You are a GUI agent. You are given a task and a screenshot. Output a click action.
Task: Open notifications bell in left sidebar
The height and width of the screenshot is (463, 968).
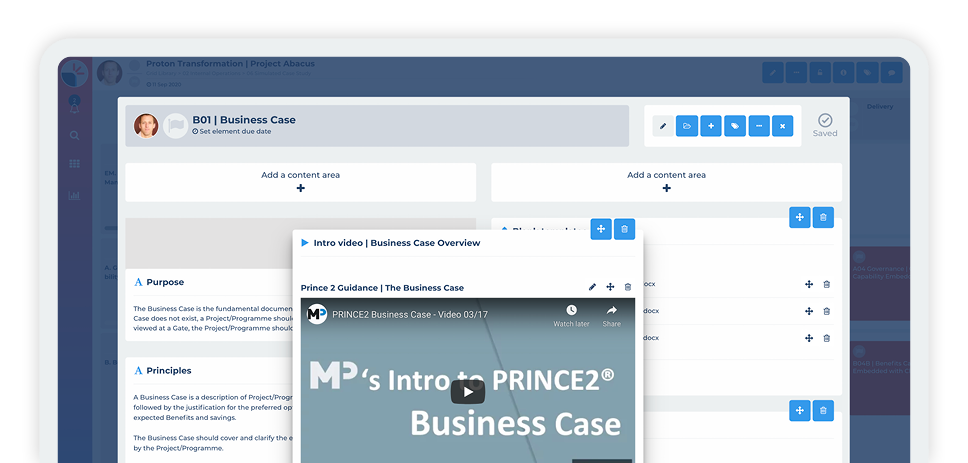click(74, 107)
